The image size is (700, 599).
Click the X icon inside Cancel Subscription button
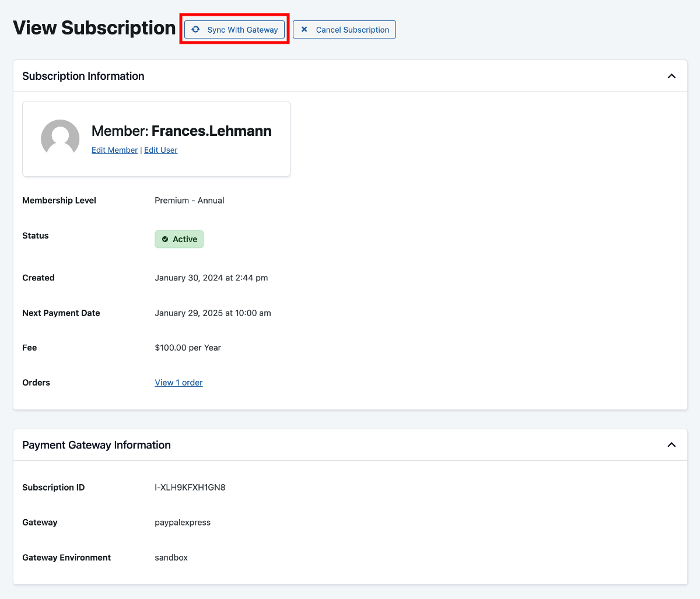click(x=303, y=29)
